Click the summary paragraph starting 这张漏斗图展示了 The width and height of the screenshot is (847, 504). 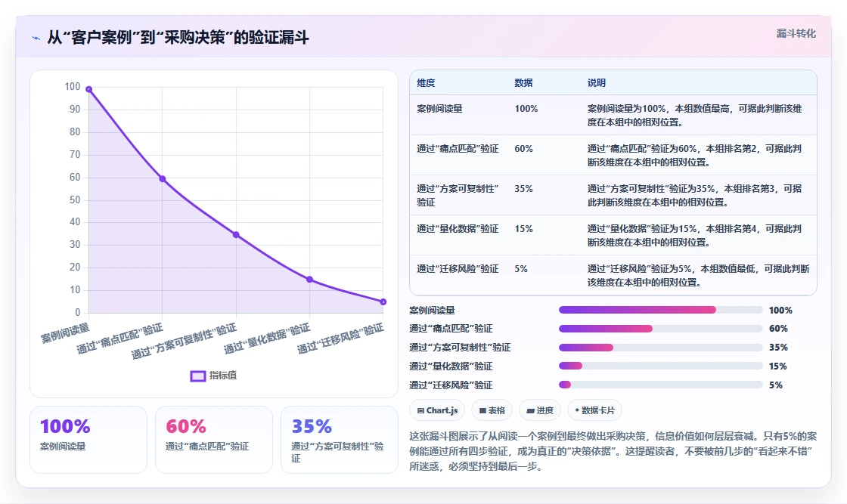613,451
